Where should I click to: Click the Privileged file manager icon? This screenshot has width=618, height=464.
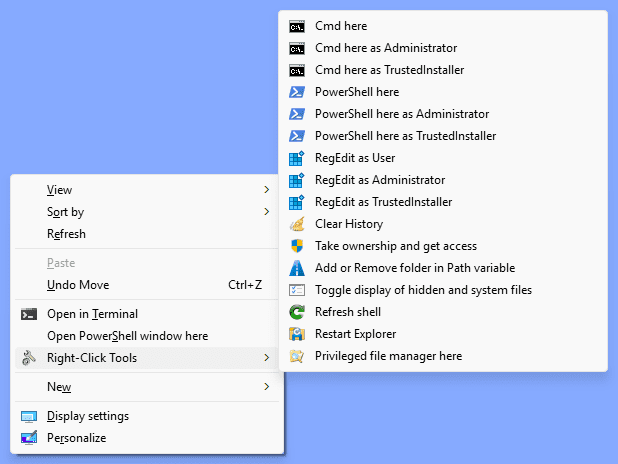(296, 356)
